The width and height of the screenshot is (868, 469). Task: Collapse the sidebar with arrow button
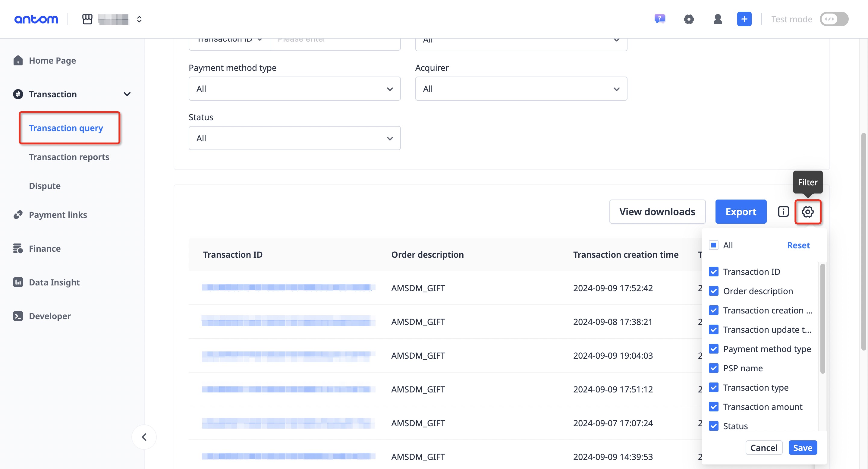(144, 437)
